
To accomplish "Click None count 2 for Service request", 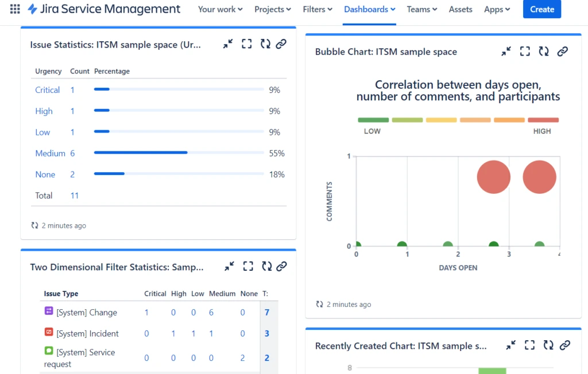I will coord(243,358).
